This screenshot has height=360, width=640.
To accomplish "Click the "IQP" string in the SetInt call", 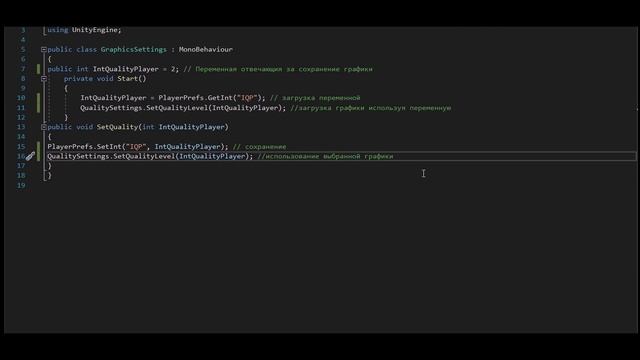I will coord(136,147).
